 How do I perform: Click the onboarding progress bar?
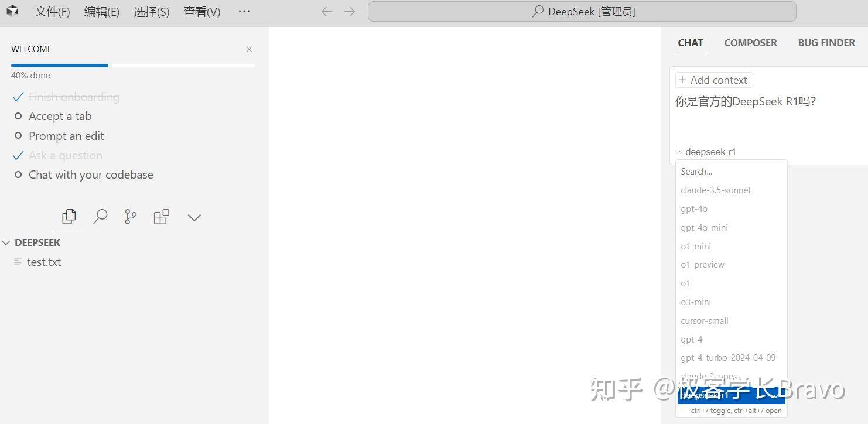tap(133, 66)
